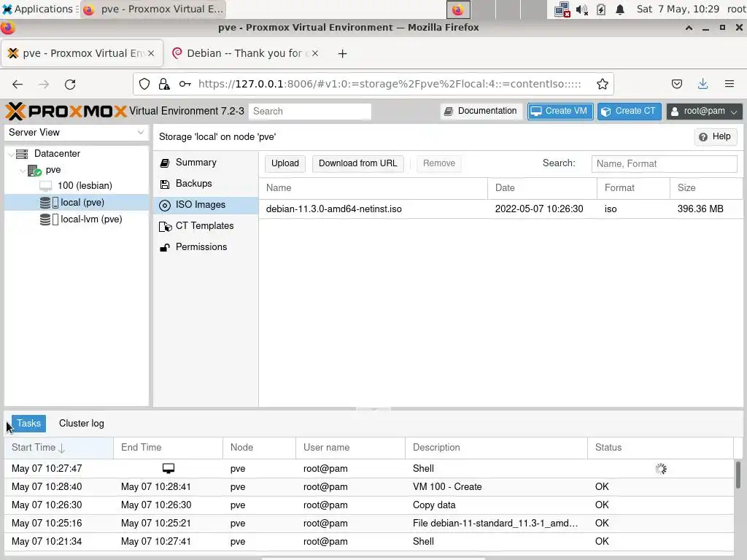This screenshot has height=560, width=747.
Task: Open a new Firefox tab
Action: click(x=342, y=53)
